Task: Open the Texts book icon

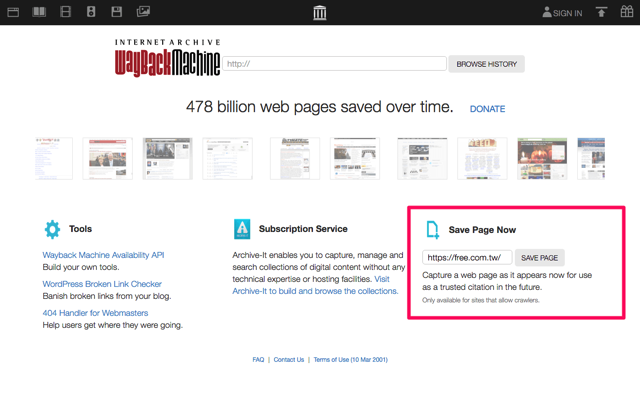Action: coord(39,12)
